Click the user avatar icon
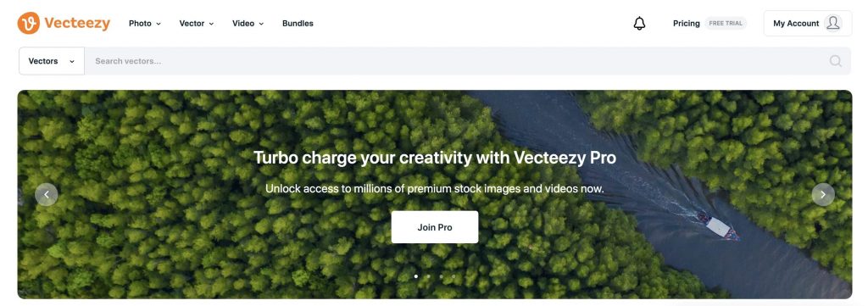This screenshot has width=868, height=306. tap(832, 23)
